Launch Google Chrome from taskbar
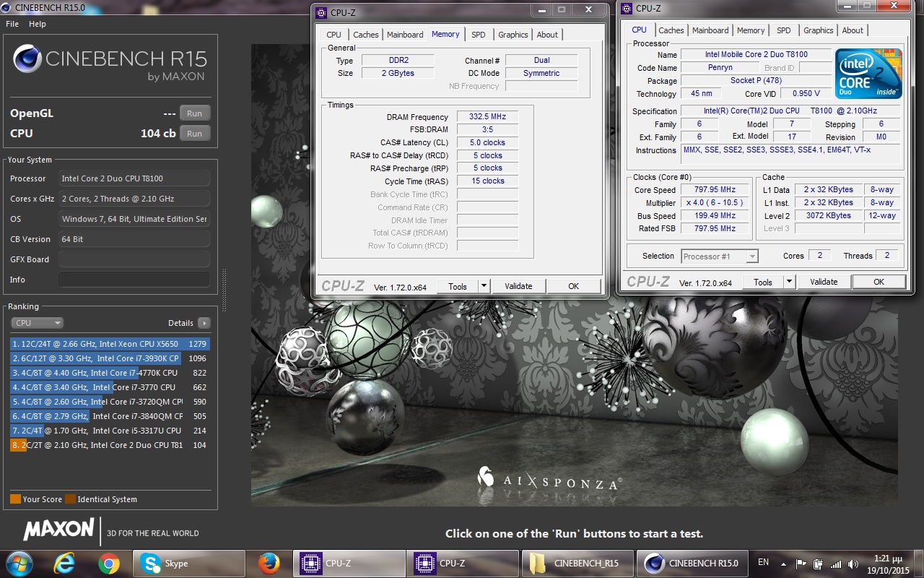The width and height of the screenshot is (924, 578). [x=109, y=564]
